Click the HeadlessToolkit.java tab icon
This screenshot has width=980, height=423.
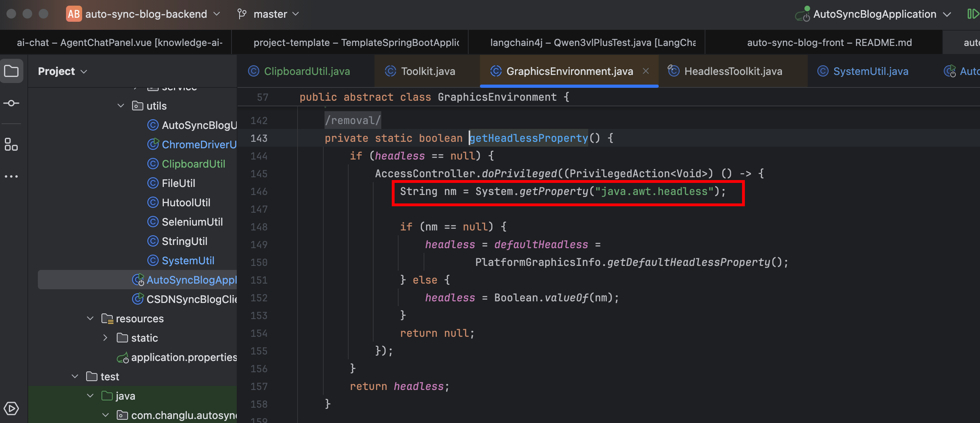(674, 71)
